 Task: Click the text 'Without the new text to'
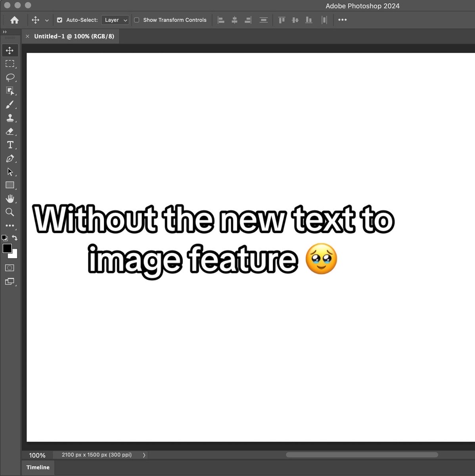(214, 219)
